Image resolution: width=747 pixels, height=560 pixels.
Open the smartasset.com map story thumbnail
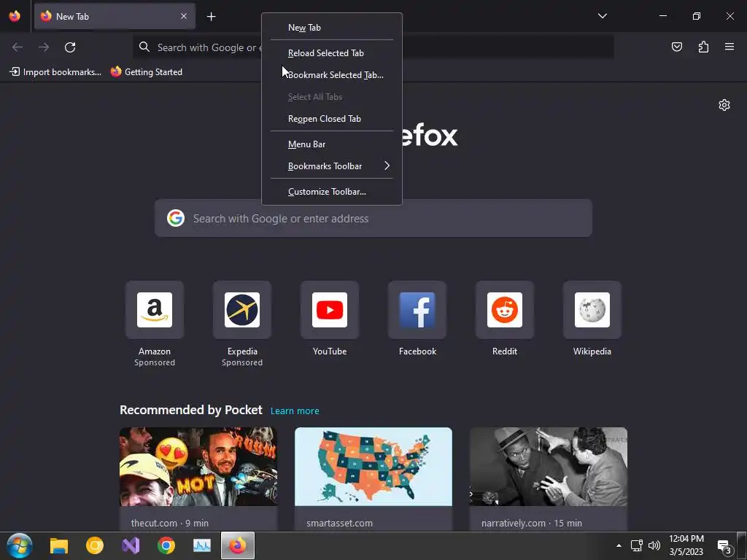coord(373,466)
